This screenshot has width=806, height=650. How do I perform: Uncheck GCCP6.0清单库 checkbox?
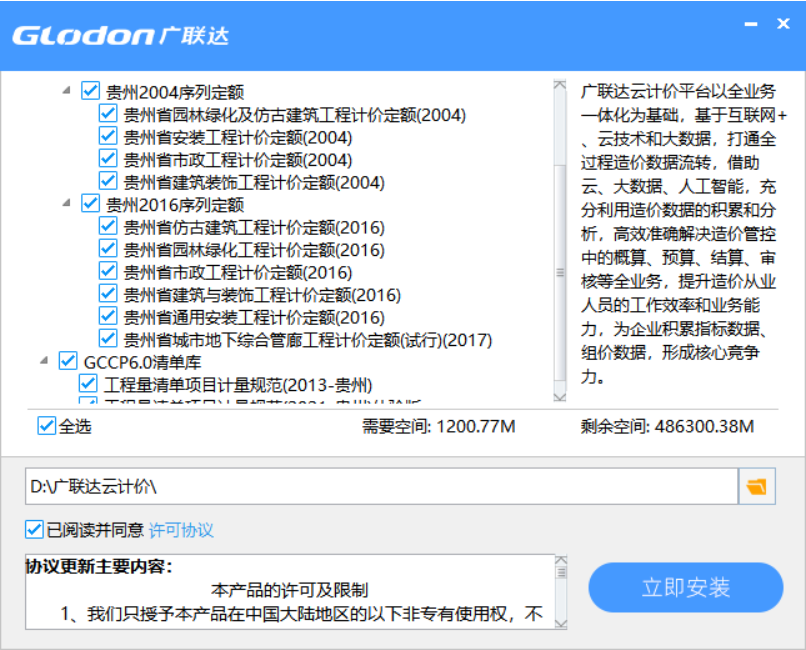[68, 361]
